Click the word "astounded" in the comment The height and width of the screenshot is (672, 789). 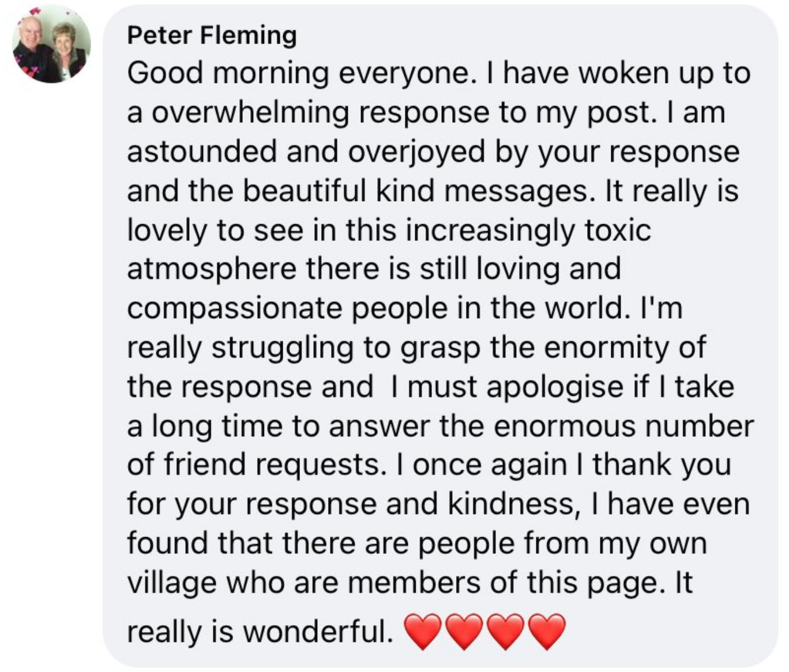[202, 152]
